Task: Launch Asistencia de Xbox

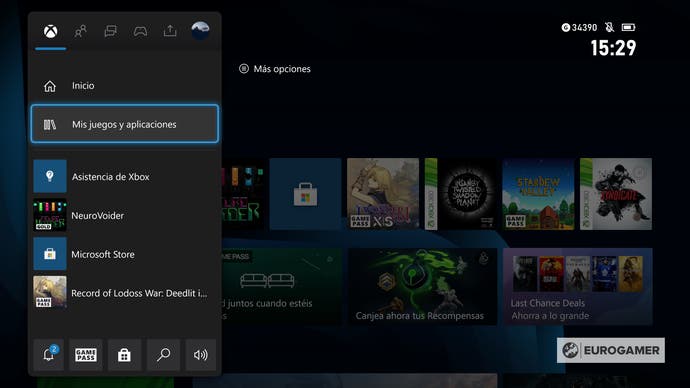Action: pyautogui.click(x=125, y=176)
